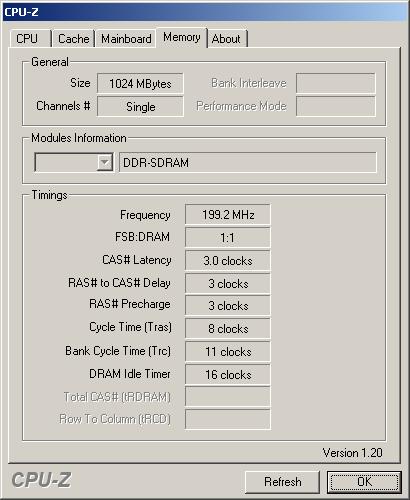This screenshot has width=410, height=500.
Task: Click the DDR-SDRAM module type field
Action: [248, 163]
